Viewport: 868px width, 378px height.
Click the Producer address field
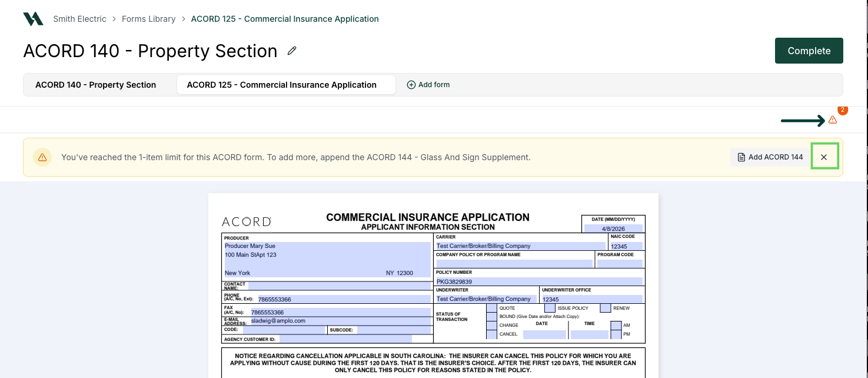(327, 260)
